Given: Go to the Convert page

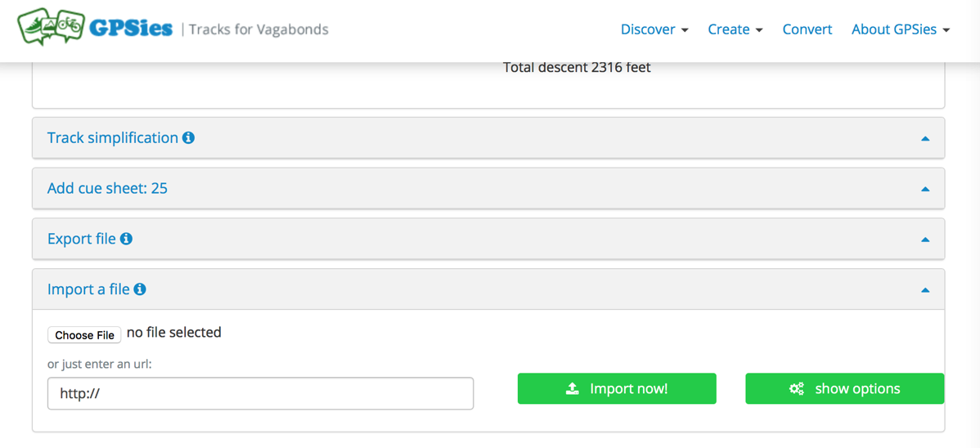Looking at the screenshot, I should [x=807, y=29].
